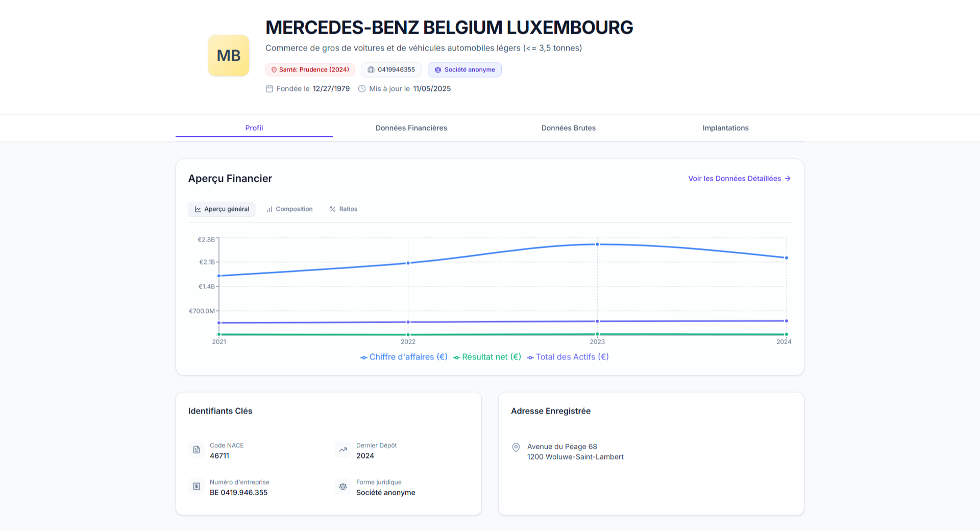
Task: Click the clock icon beside Mis à jour
Action: coord(362,89)
